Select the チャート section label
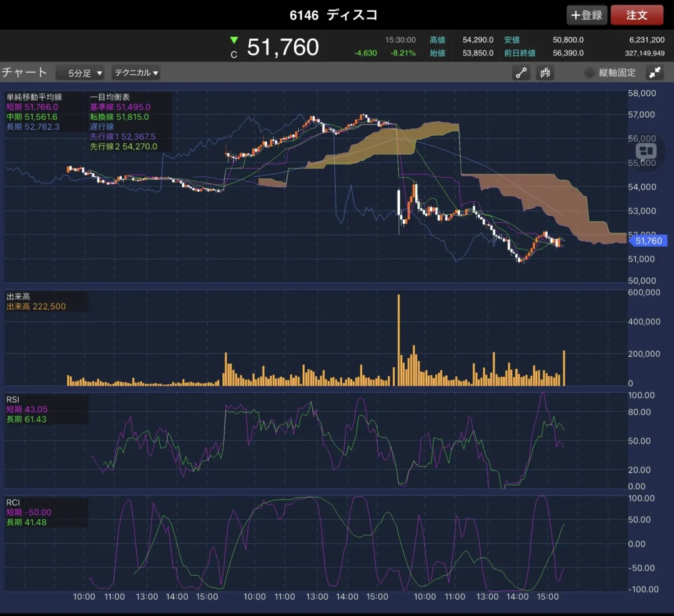Screen dimensions: 674x616 tap(25, 72)
